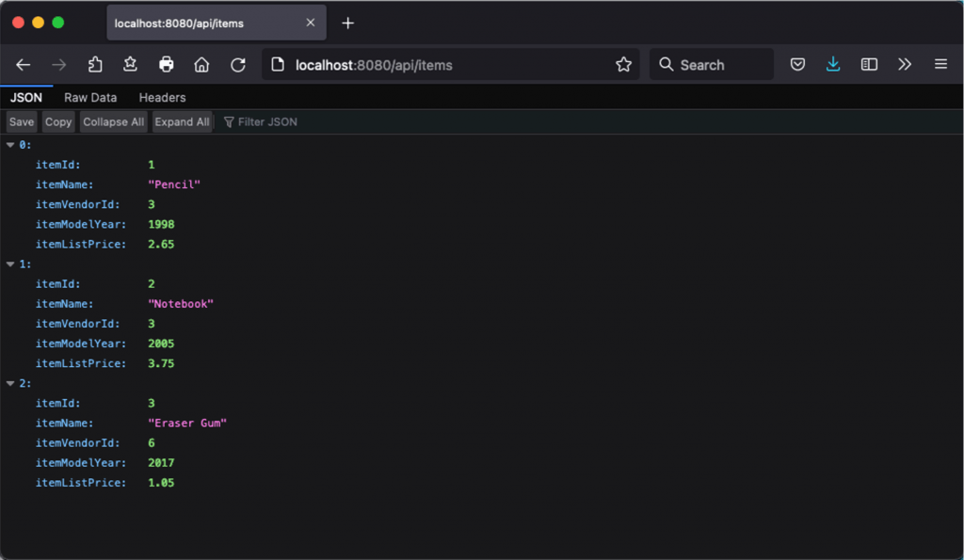
Task: Collapse JSON array item 2
Action: [x=10, y=384]
